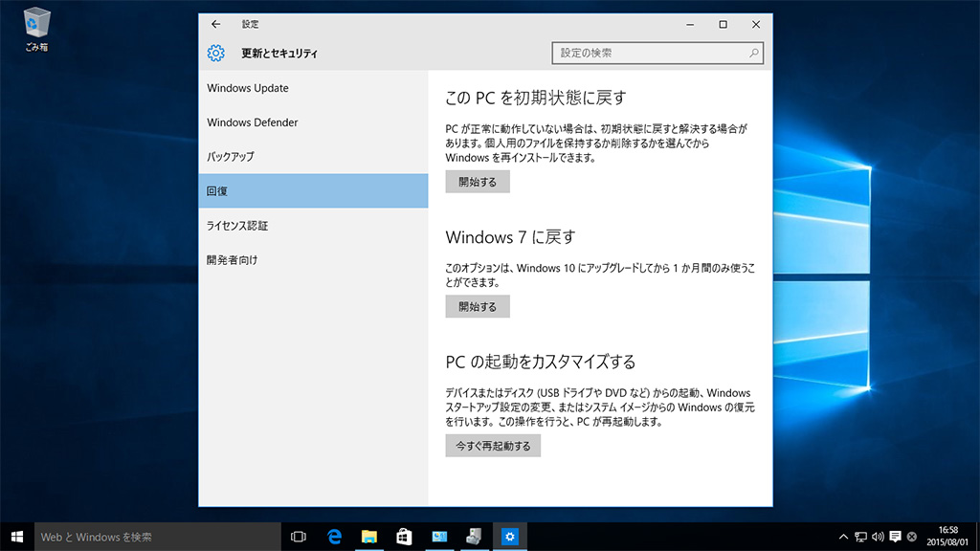Click the PC の起動をカスタマイズする heading

[541, 362]
